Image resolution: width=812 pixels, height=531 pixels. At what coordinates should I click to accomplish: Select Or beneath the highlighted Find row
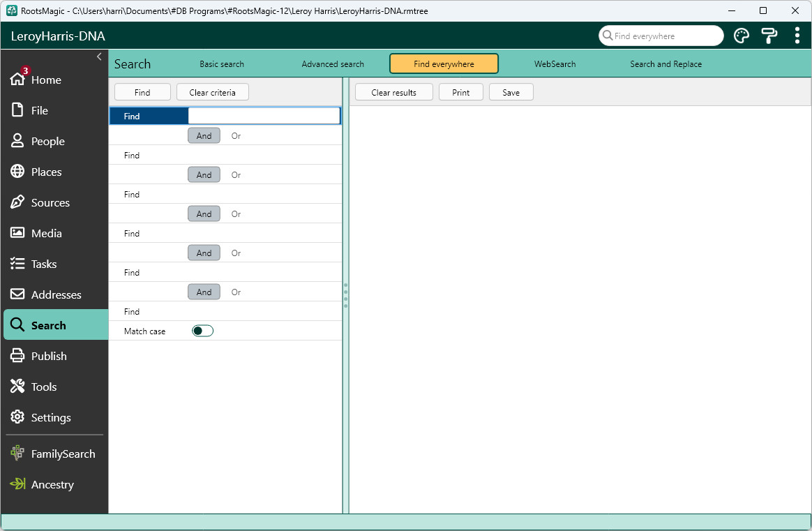236,136
